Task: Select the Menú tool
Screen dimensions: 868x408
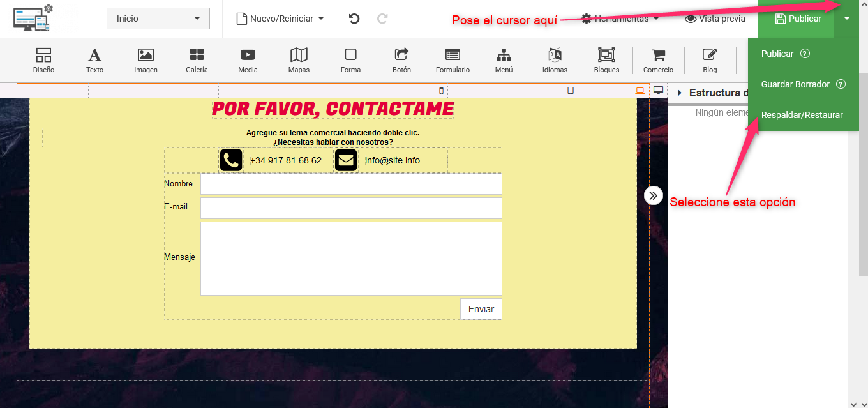Action: pos(504,61)
